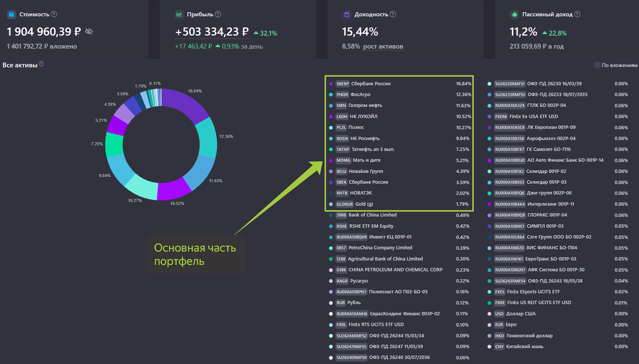Open help tooltip next to Все активы
639x364 pixels.
(42, 64)
